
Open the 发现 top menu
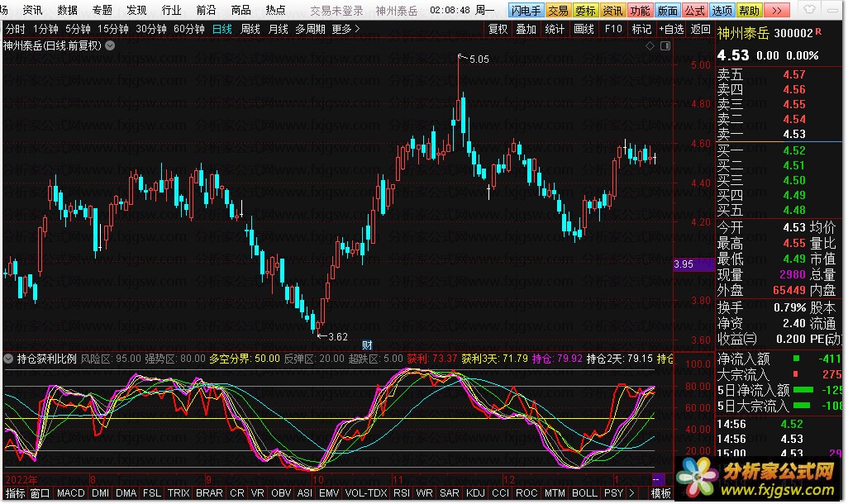pyautogui.click(x=136, y=10)
